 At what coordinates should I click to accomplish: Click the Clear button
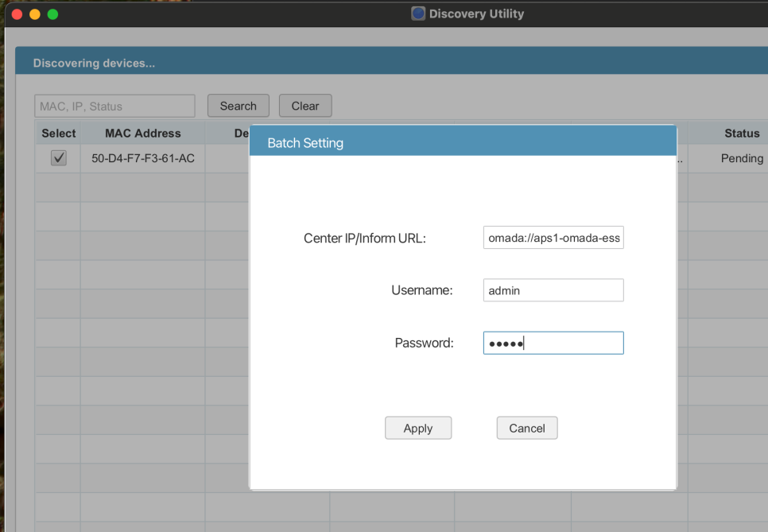coord(305,106)
